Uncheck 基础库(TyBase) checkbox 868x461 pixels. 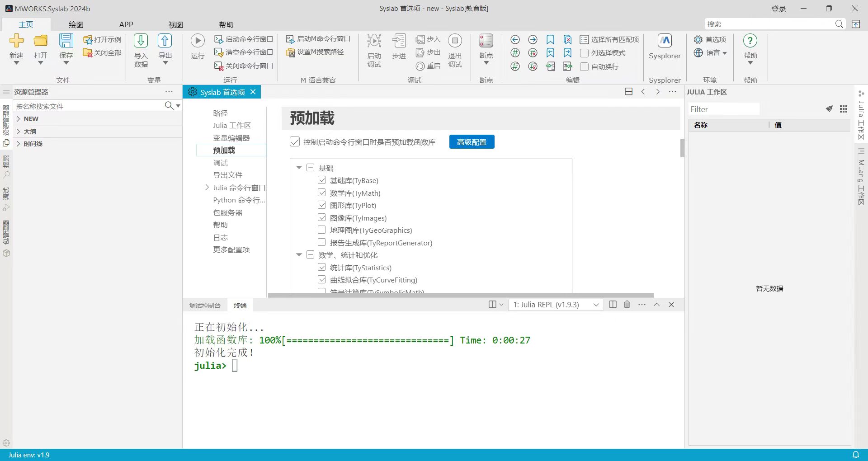322,180
